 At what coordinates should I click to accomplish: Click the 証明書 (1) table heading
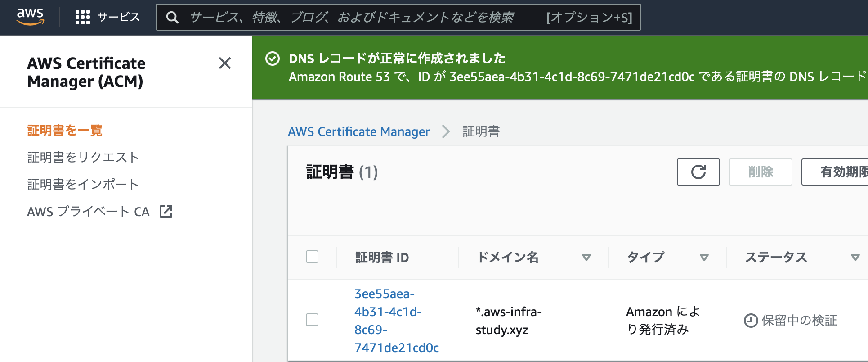coord(342,172)
